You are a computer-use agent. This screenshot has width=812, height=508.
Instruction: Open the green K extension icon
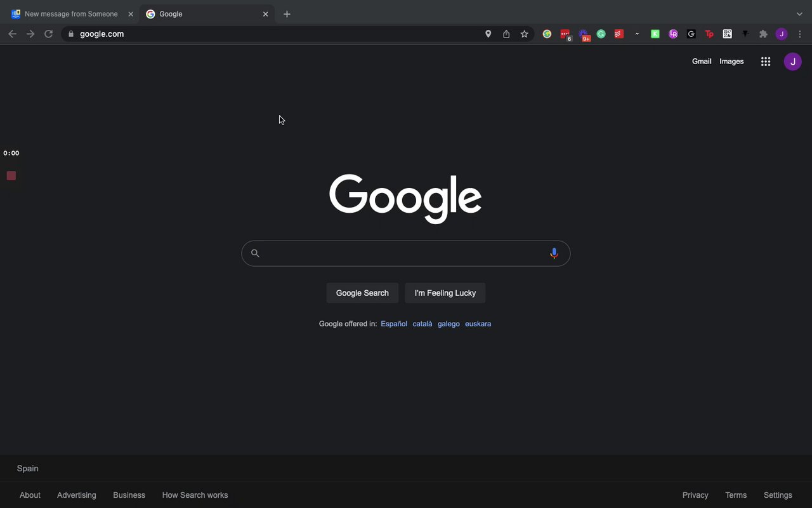(x=655, y=34)
